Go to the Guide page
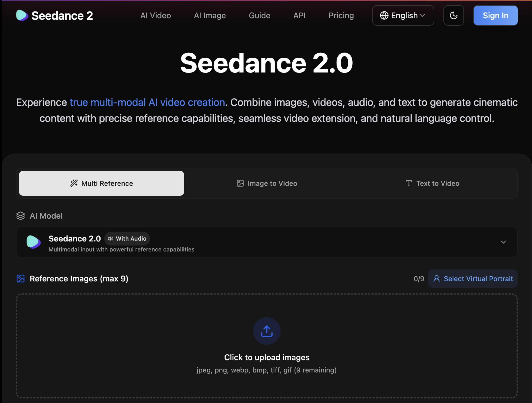 click(259, 15)
